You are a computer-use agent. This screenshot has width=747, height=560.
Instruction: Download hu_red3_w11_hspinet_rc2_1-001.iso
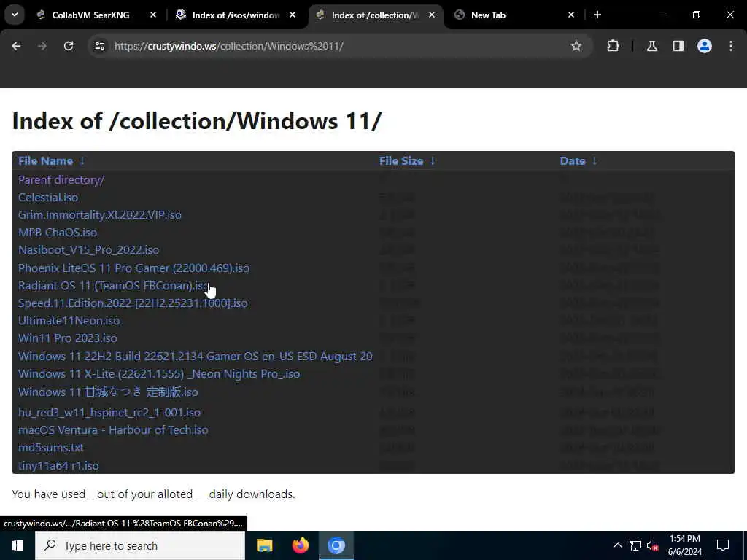[109, 413]
